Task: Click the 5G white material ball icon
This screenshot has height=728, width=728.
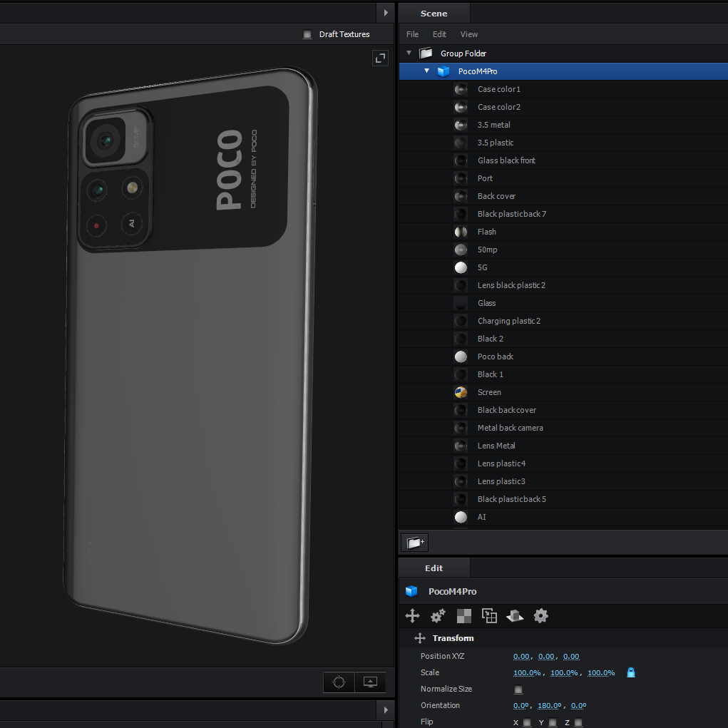Action: (461, 267)
